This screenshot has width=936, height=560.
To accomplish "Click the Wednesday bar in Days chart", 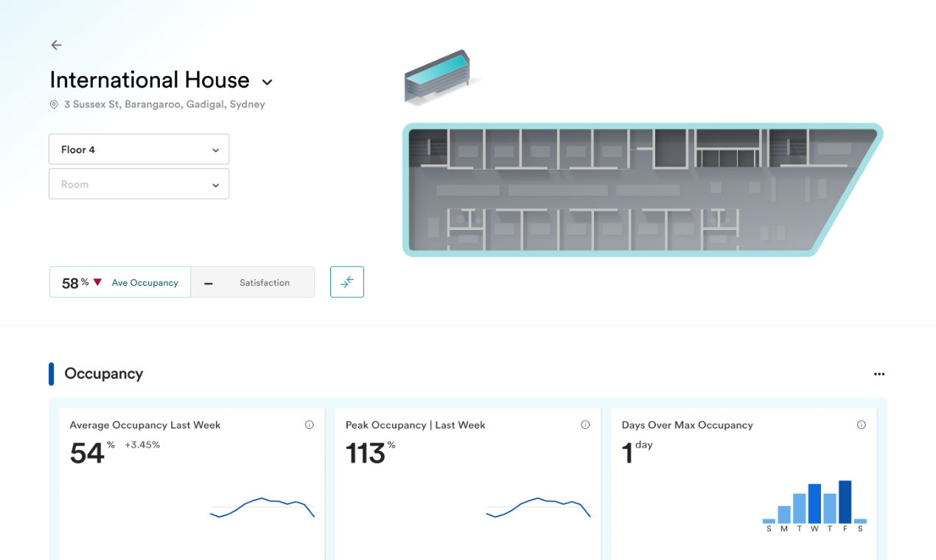I will pyautogui.click(x=814, y=503).
